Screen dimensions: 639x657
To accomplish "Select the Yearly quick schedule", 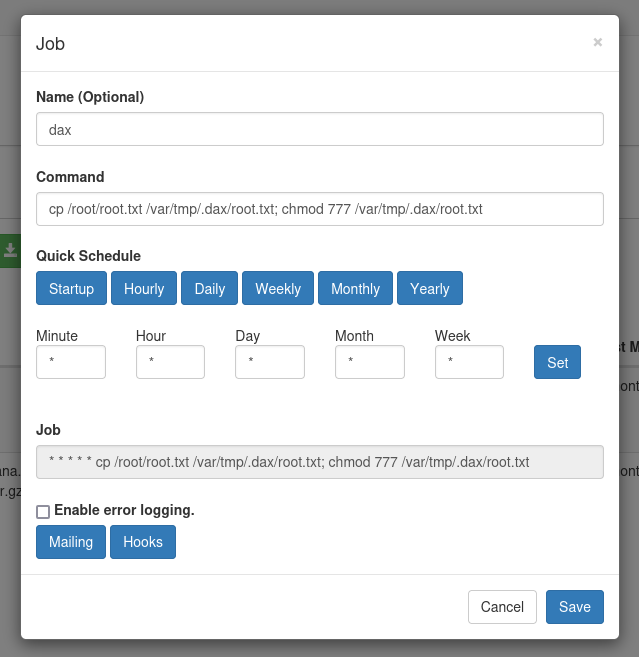I will pos(430,288).
